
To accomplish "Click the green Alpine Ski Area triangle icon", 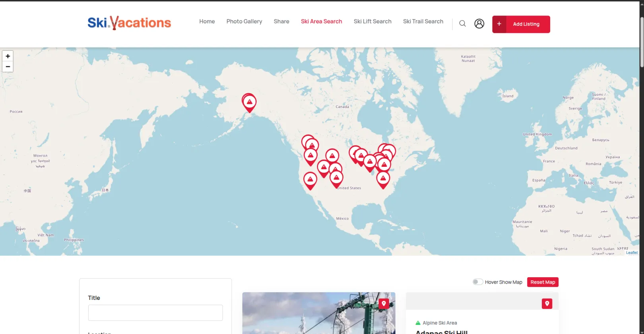I will pos(418,323).
